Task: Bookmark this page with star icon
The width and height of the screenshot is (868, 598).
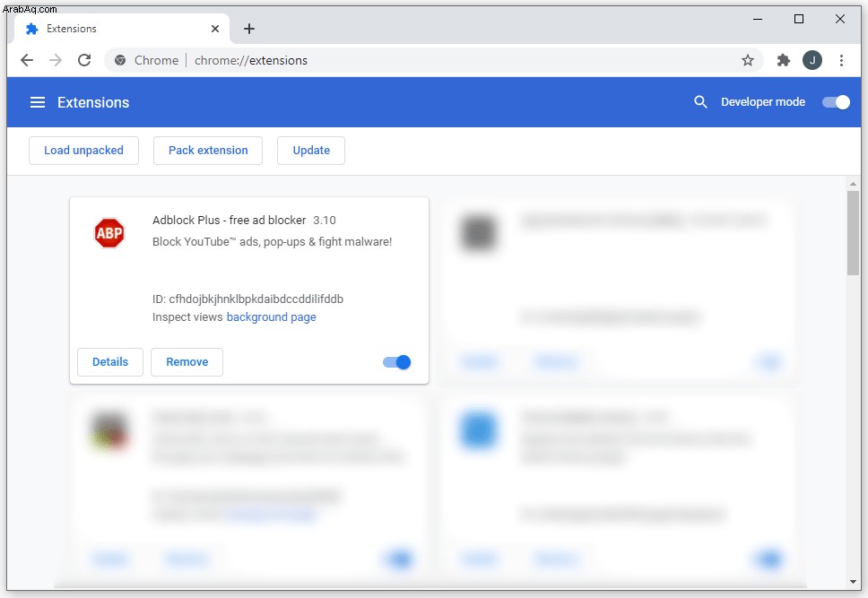Action: (x=747, y=60)
